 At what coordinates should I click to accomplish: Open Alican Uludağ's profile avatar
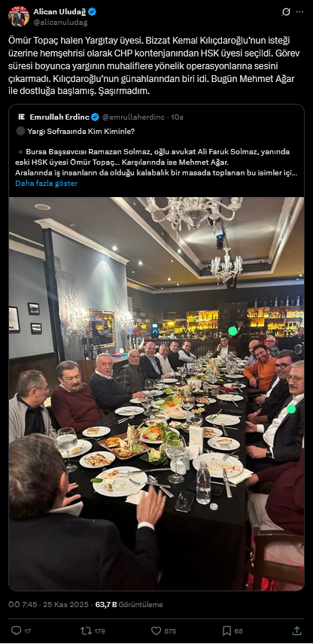(x=19, y=17)
